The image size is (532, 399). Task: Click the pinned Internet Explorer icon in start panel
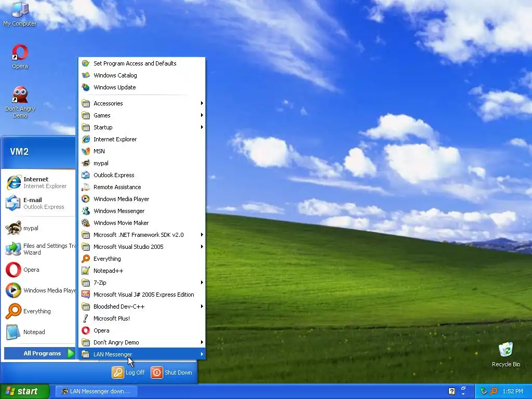point(14,182)
